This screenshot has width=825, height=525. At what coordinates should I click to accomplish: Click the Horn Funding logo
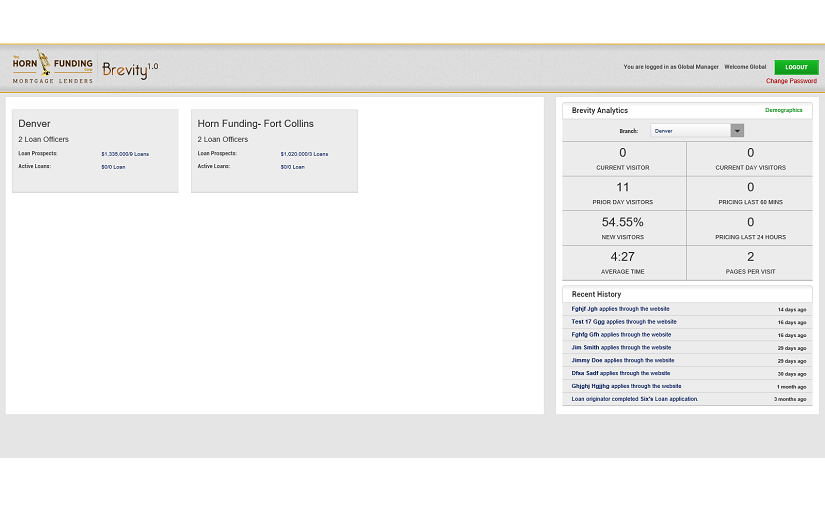click(x=53, y=67)
